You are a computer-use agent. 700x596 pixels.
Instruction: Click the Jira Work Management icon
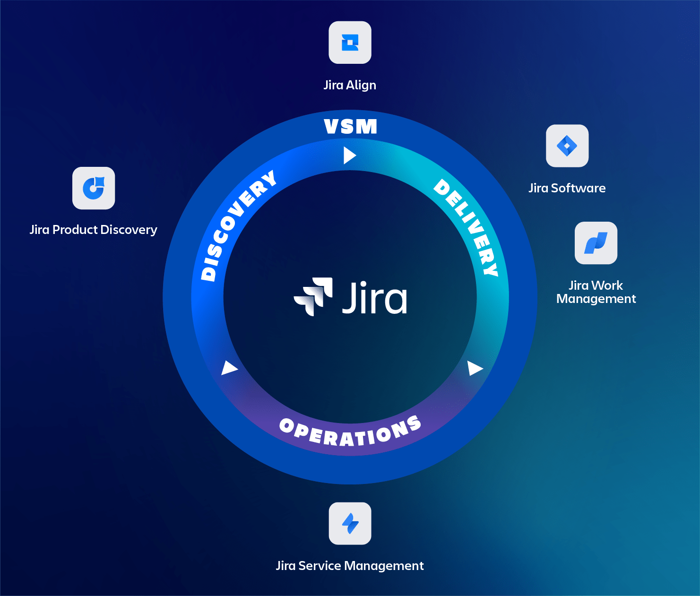point(595,243)
